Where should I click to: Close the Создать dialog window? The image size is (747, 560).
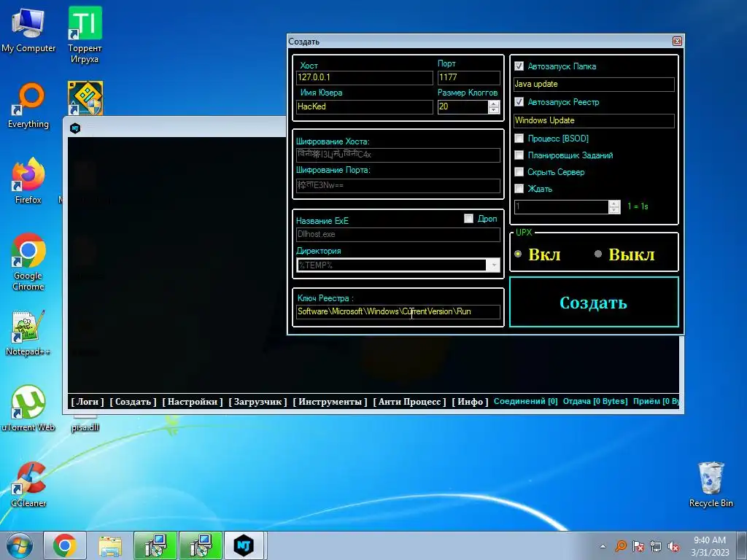click(x=677, y=42)
